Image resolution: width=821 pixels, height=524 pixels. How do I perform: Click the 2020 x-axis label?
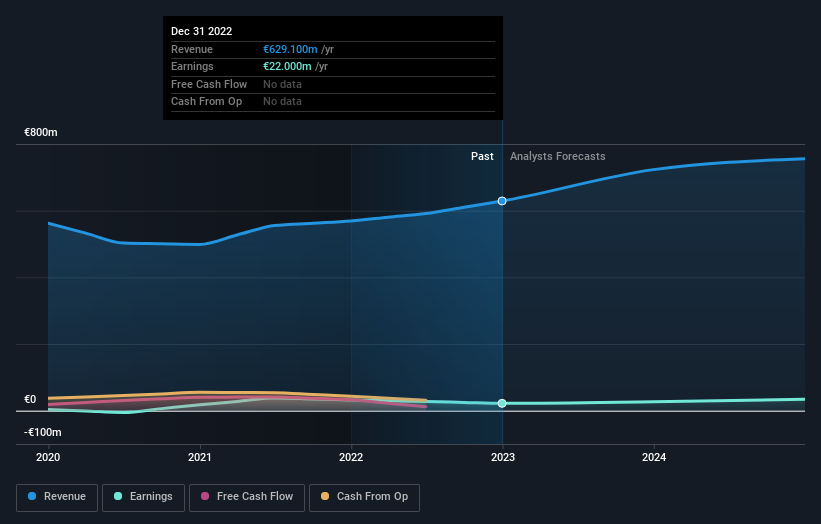click(48, 457)
